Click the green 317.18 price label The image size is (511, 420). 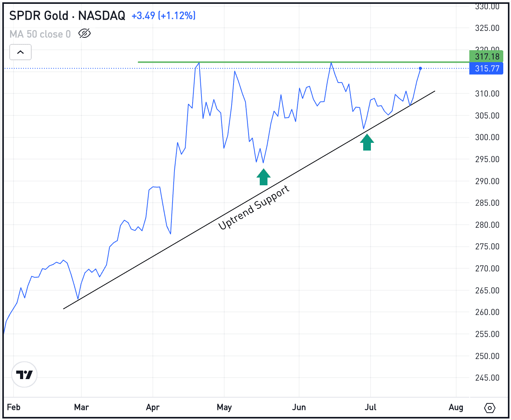click(486, 56)
